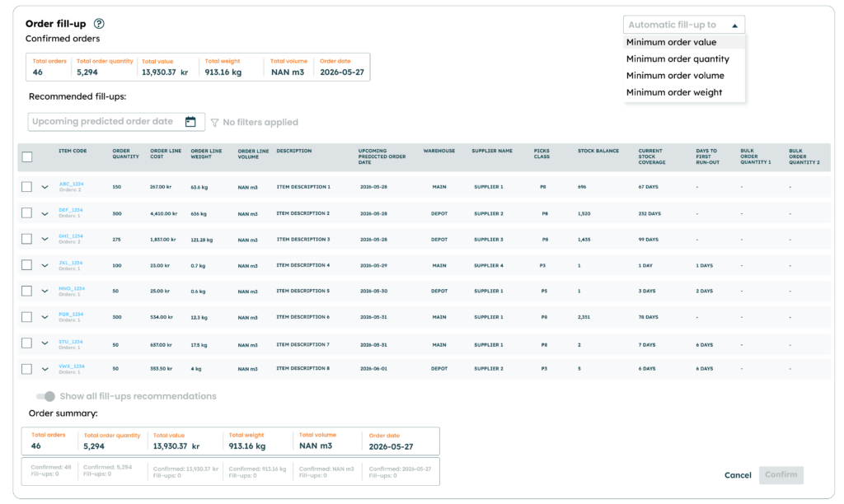Click the Supplier 4 cell
Image resolution: width=844 pixels, height=504 pixels.
point(489,265)
